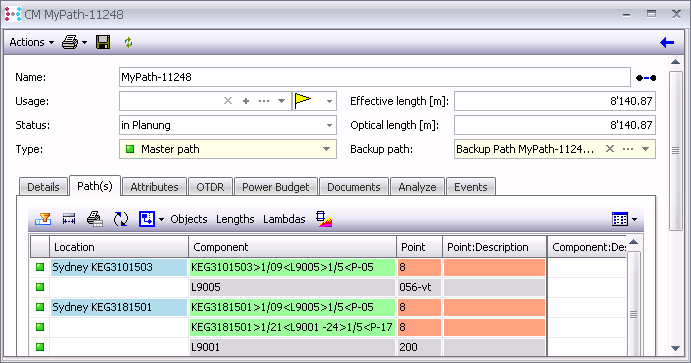This screenshot has height=363, width=691.
Task: Expand the Backup path dropdown arrow
Action: click(x=646, y=149)
